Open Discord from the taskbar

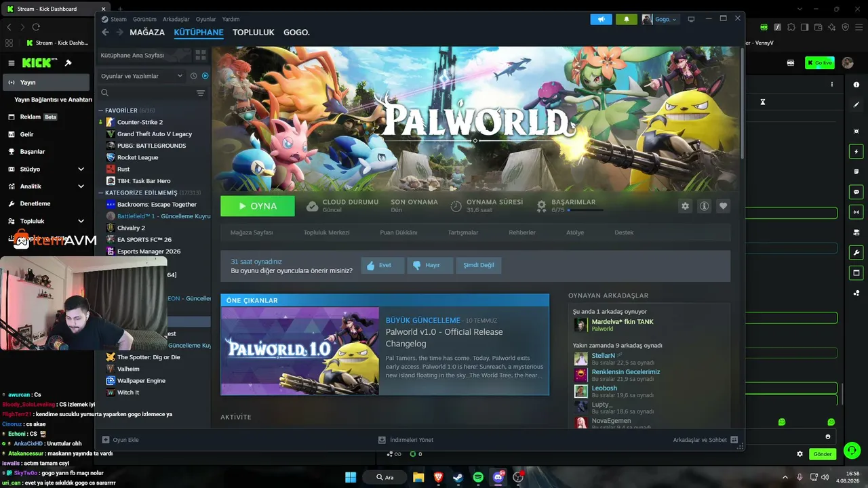(x=498, y=477)
